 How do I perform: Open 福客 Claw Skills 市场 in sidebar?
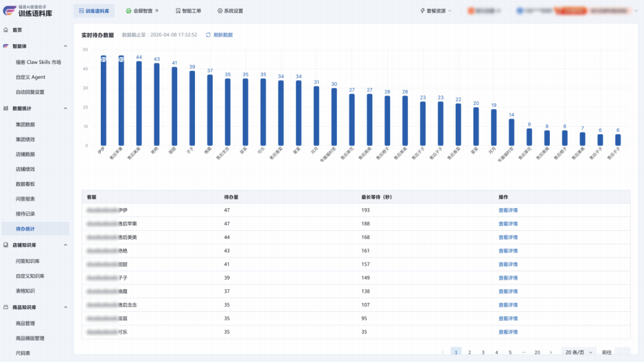tap(38, 63)
